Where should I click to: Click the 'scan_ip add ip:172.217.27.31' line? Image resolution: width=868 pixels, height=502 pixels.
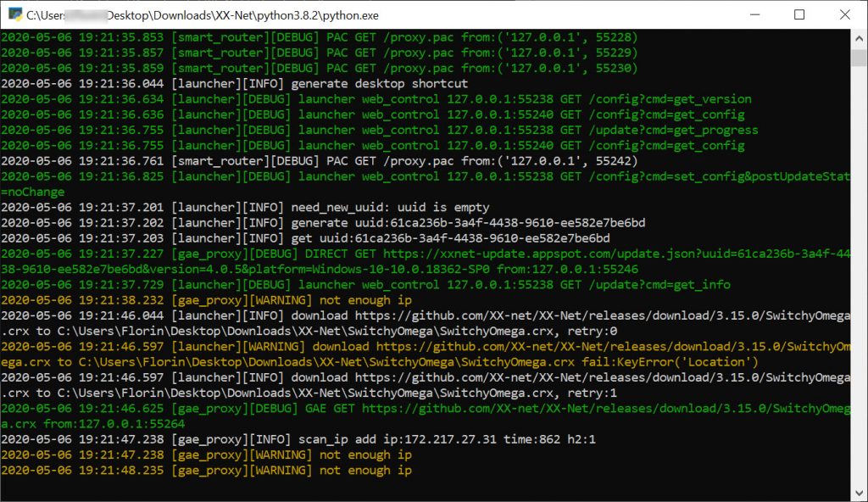point(298,439)
